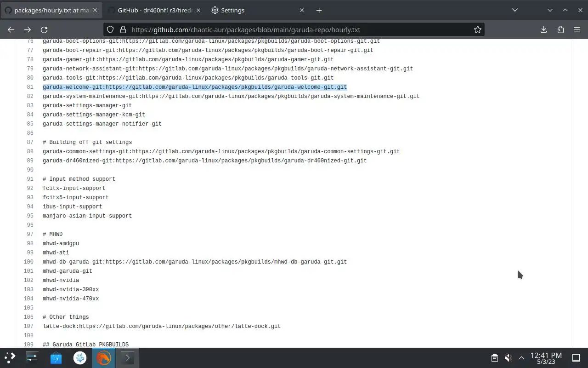
Task: Open tracking protection shield icon
Action: tap(110, 29)
